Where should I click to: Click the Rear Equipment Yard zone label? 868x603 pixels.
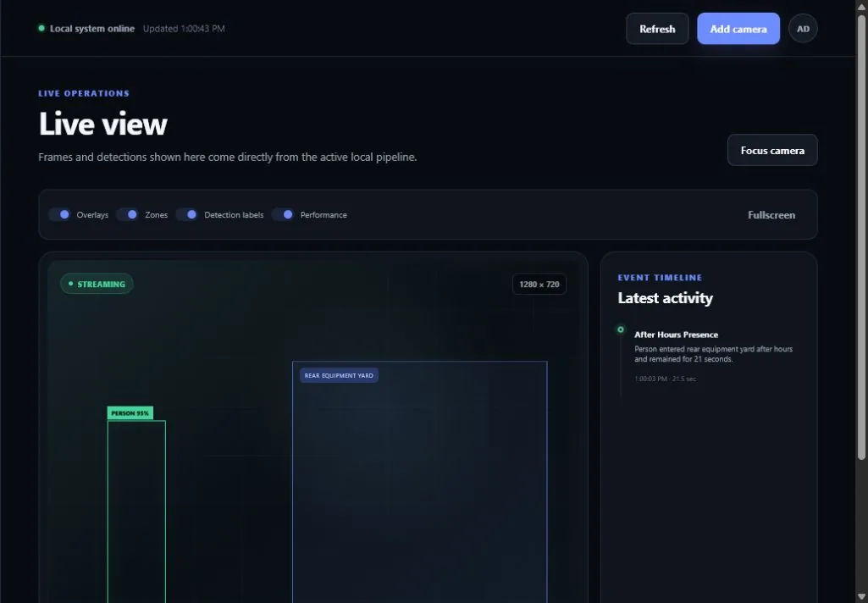click(x=339, y=375)
